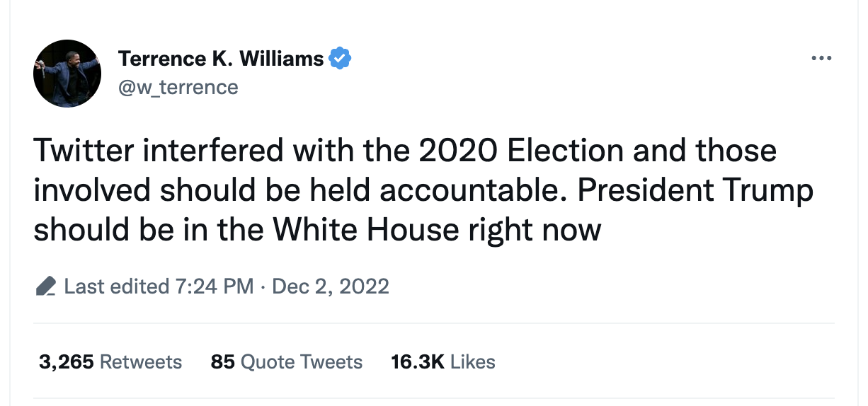This screenshot has width=868, height=406.
Task: Show the Retweets list
Action: coord(141,362)
